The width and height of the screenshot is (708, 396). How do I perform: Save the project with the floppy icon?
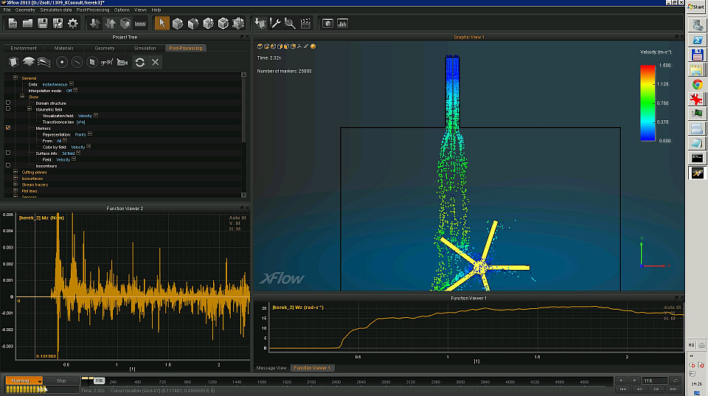click(42, 23)
